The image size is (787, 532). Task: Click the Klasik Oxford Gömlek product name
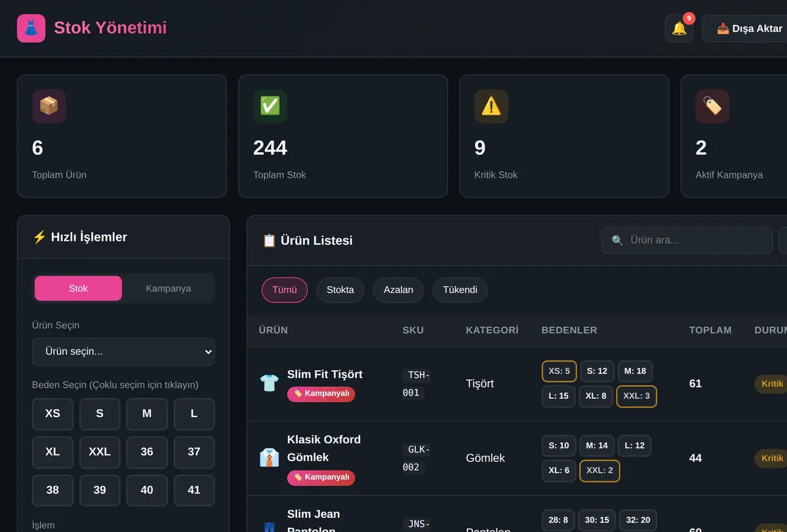tap(324, 449)
